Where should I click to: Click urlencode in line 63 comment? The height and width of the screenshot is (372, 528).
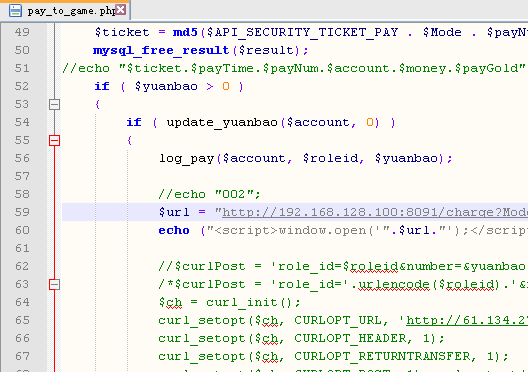click(394, 284)
